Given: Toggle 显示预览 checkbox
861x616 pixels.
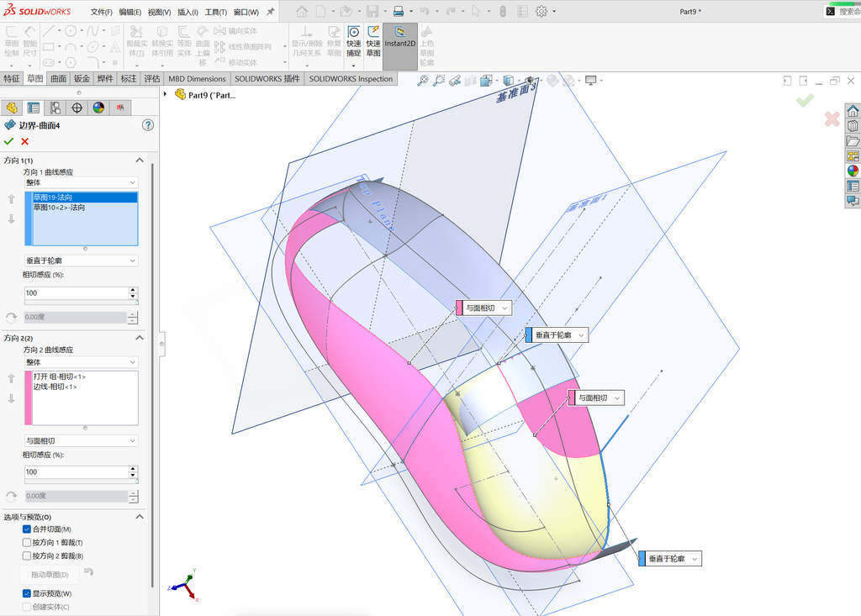Looking at the screenshot, I should [x=26, y=593].
